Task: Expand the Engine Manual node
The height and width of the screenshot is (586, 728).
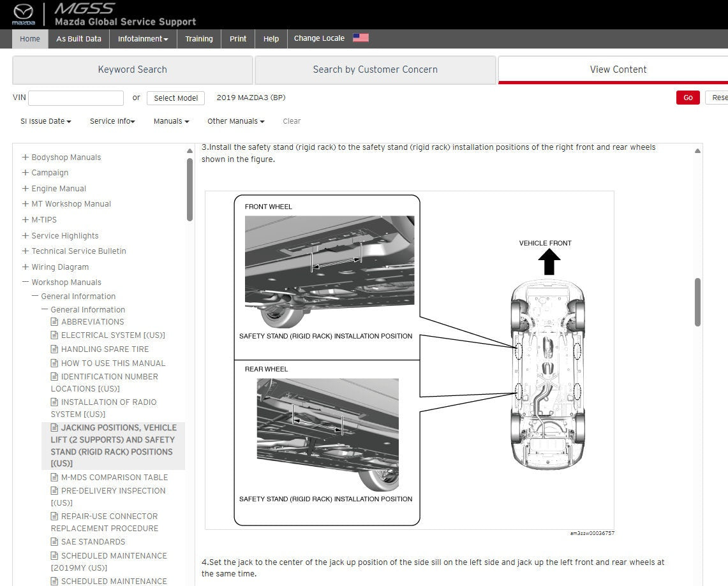Action: pyautogui.click(x=25, y=188)
